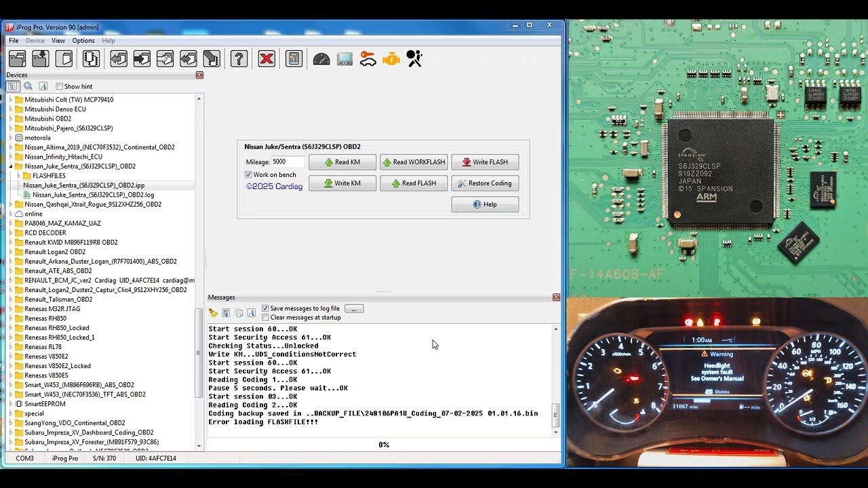Select the car key immobilizer icon

coord(368,59)
